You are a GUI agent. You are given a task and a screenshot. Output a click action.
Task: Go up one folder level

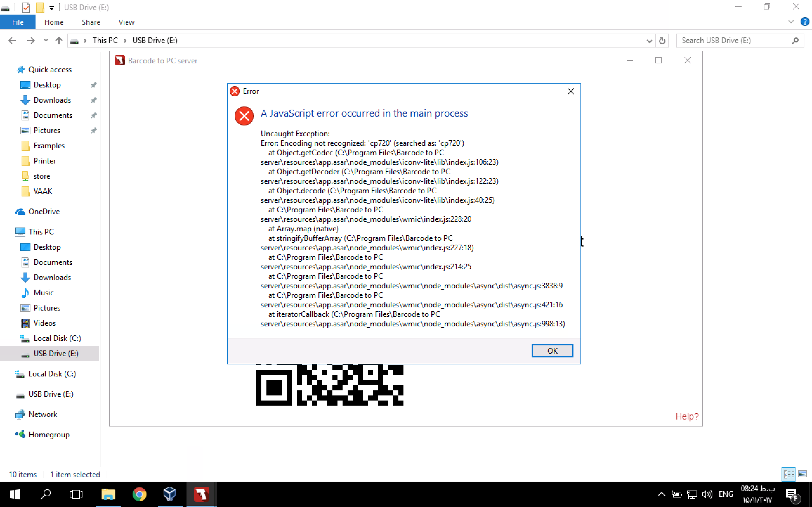pos(59,41)
